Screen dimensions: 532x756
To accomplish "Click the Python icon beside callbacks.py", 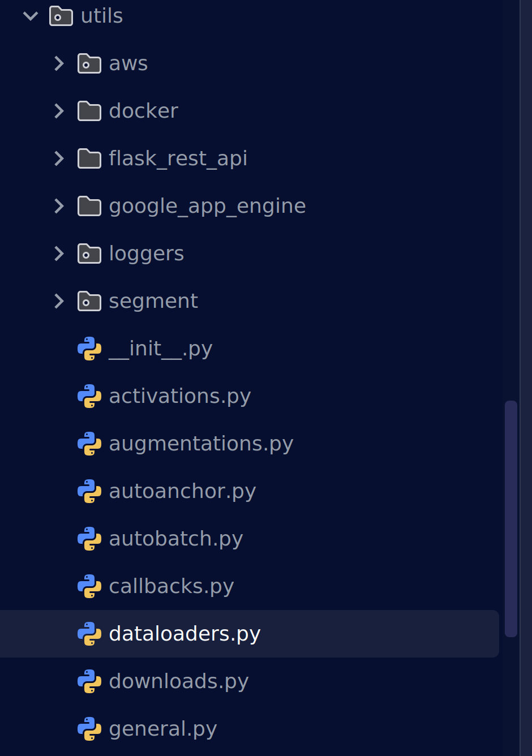I will [x=89, y=586].
